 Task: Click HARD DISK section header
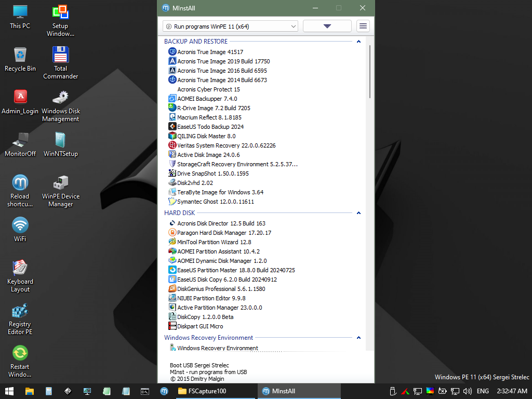(179, 212)
